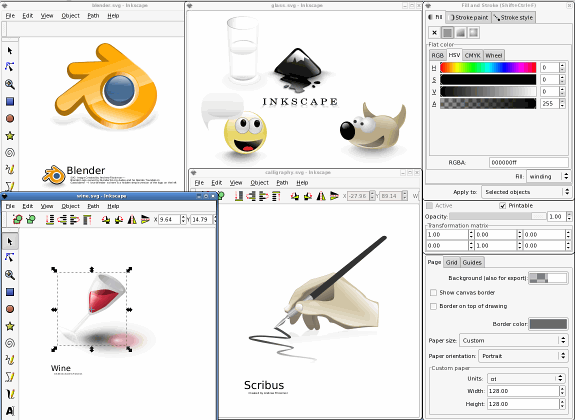Toggle the Printable checkbox
The height and width of the screenshot is (420, 575).
click(503, 205)
